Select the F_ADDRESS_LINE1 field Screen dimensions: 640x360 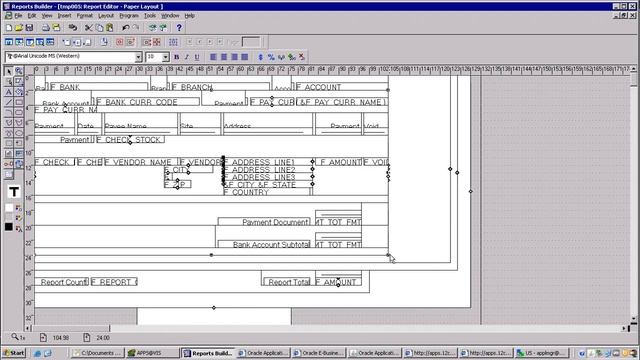(x=268, y=162)
